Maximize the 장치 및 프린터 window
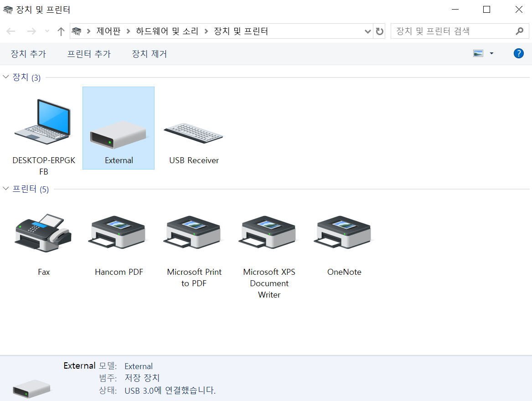The image size is (532, 401). (x=486, y=10)
